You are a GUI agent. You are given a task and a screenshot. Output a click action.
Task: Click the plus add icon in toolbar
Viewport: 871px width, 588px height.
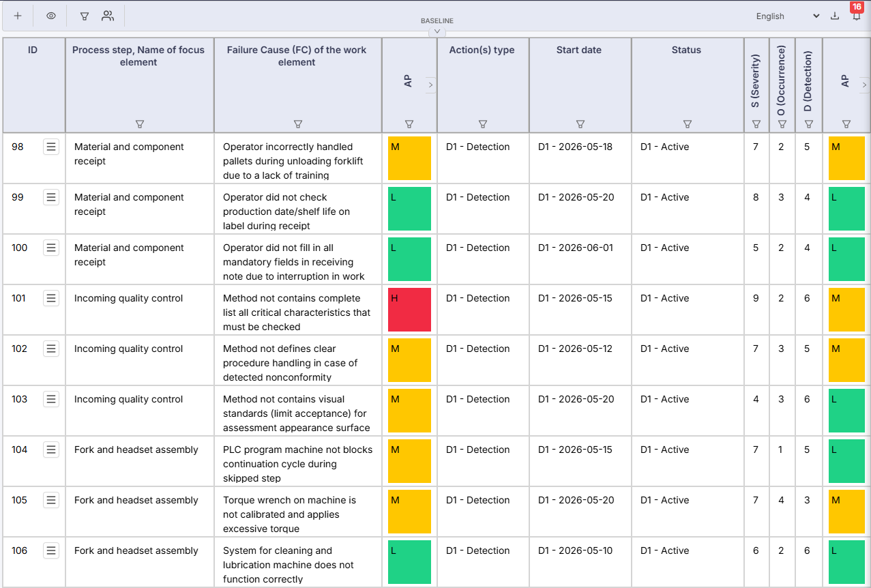[18, 16]
